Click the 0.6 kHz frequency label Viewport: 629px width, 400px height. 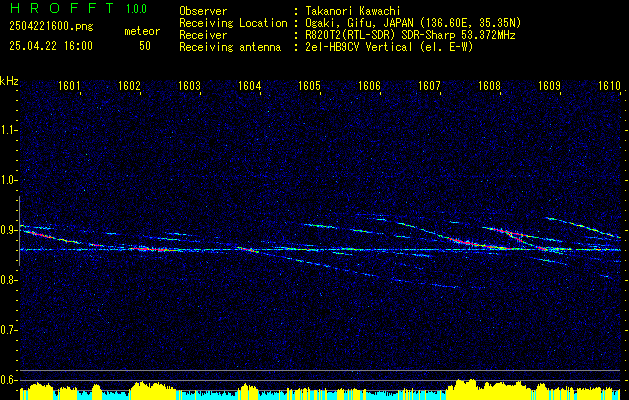7,380
